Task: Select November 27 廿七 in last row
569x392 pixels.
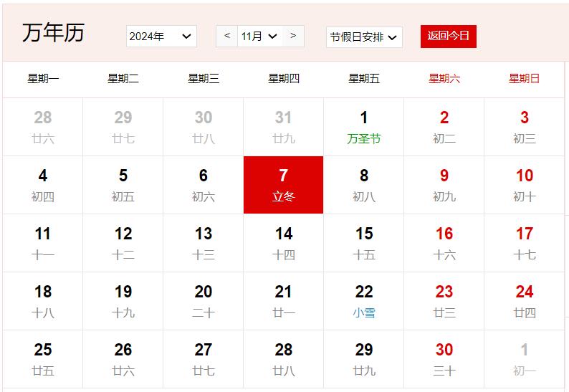Action: pyautogui.click(x=204, y=359)
